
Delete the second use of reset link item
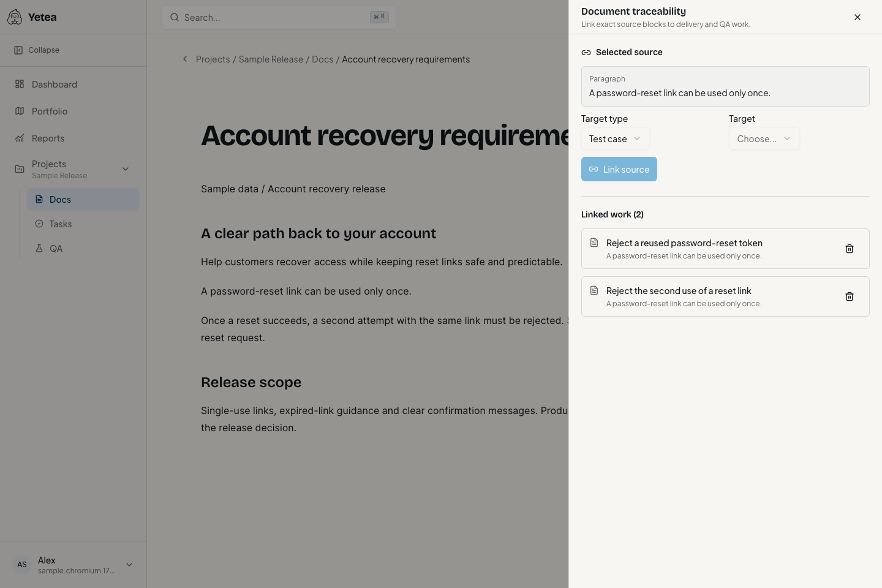pyautogui.click(x=850, y=296)
